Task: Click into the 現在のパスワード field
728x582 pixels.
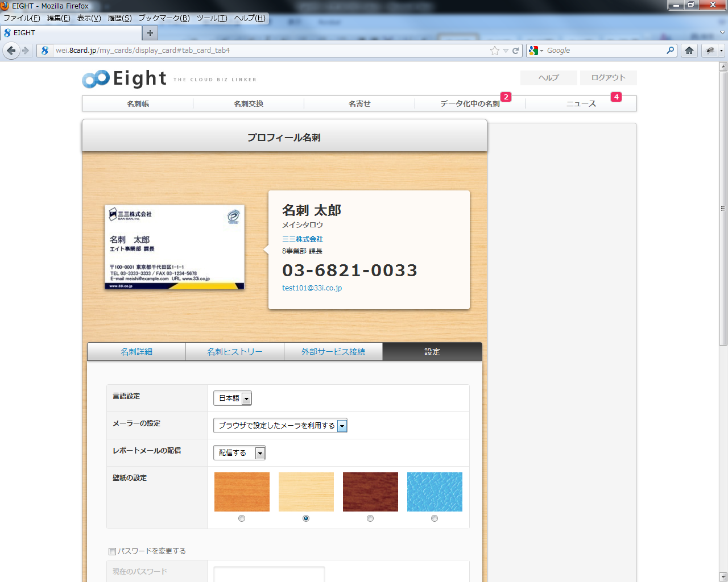Action: [x=269, y=574]
